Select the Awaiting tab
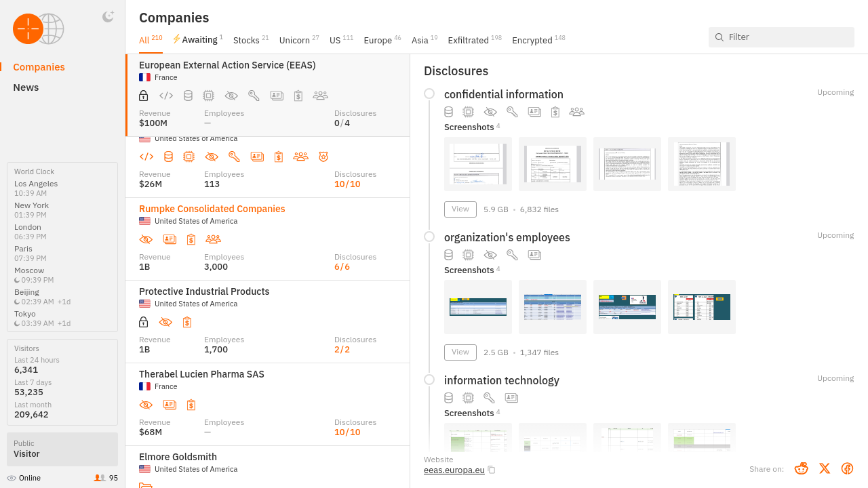 [199, 39]
